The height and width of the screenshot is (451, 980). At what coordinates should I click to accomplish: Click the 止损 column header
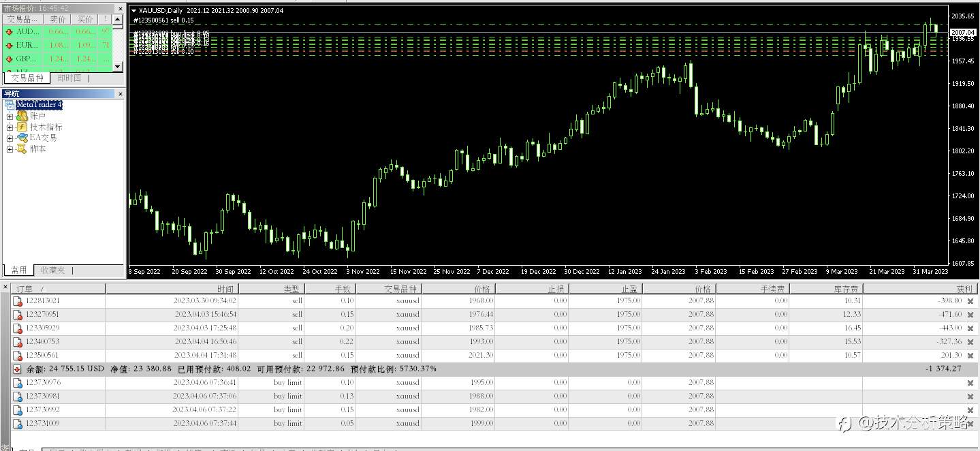(x=531, y=289)
